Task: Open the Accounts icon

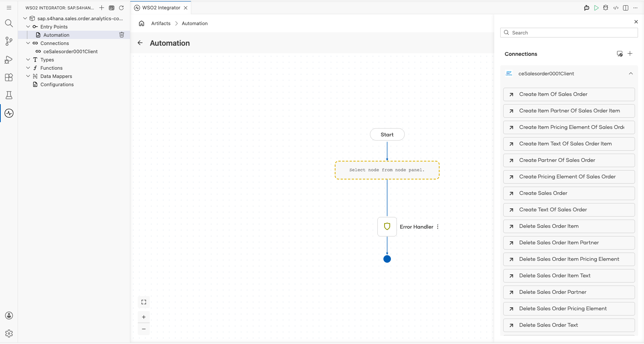Action: coord(9,316)
